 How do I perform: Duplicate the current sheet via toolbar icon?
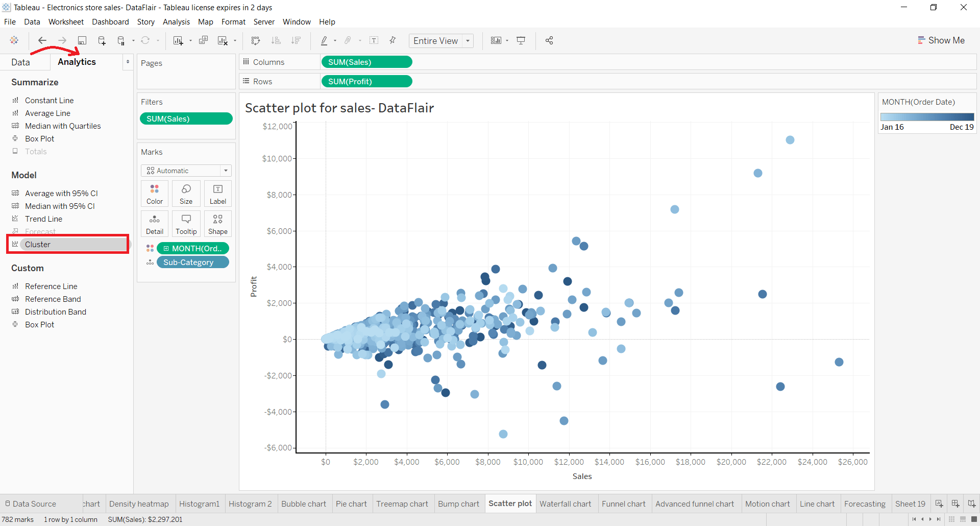[x=203, y=40]
